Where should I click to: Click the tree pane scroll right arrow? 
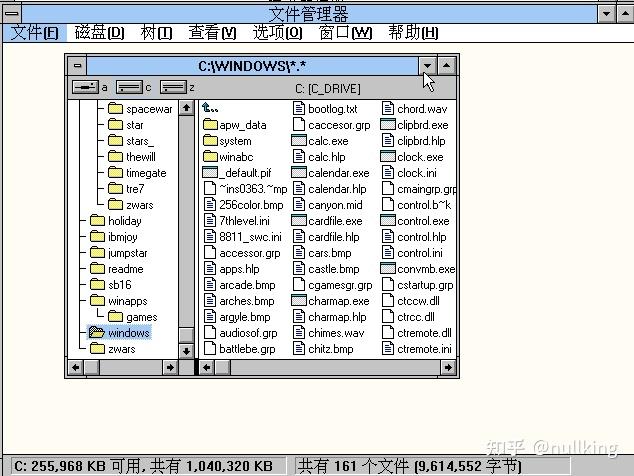(170, 367)
